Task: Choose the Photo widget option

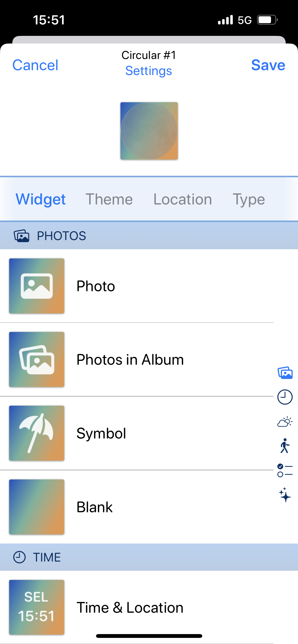Action: tap(96, 286)
